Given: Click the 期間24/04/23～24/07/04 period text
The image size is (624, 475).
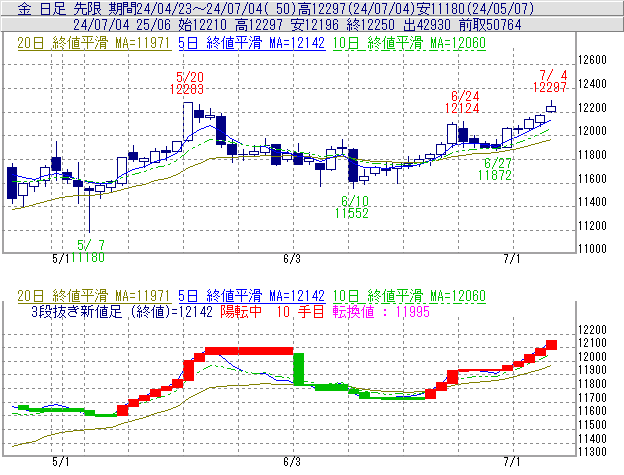Looking at the screenshot, I should [185, 8].
